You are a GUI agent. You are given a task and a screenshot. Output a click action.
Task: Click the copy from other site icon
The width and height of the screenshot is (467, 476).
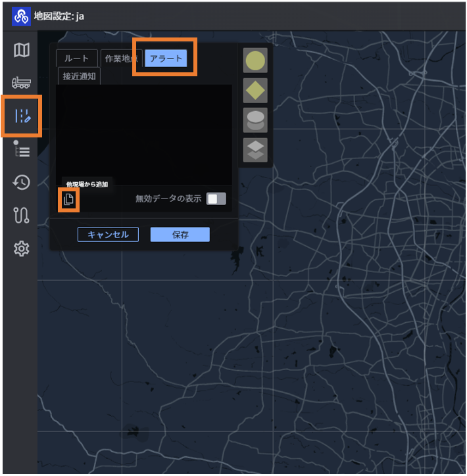69,199
